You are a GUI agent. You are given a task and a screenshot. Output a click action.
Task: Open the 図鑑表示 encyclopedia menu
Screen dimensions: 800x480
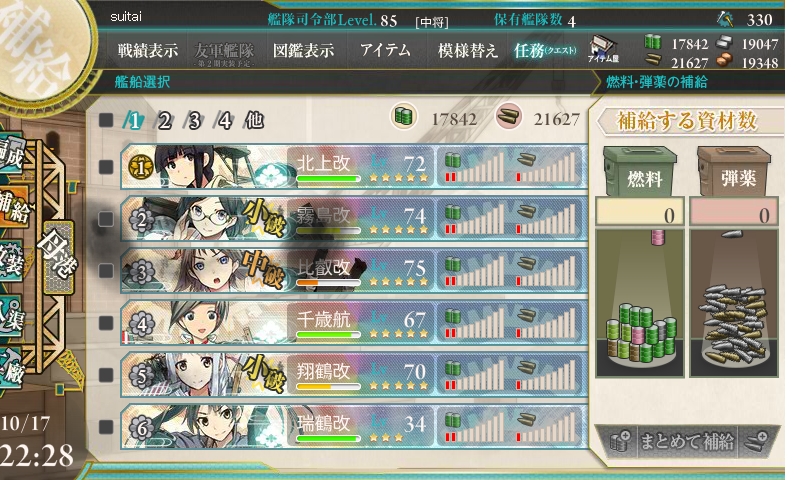pos(304,50)
